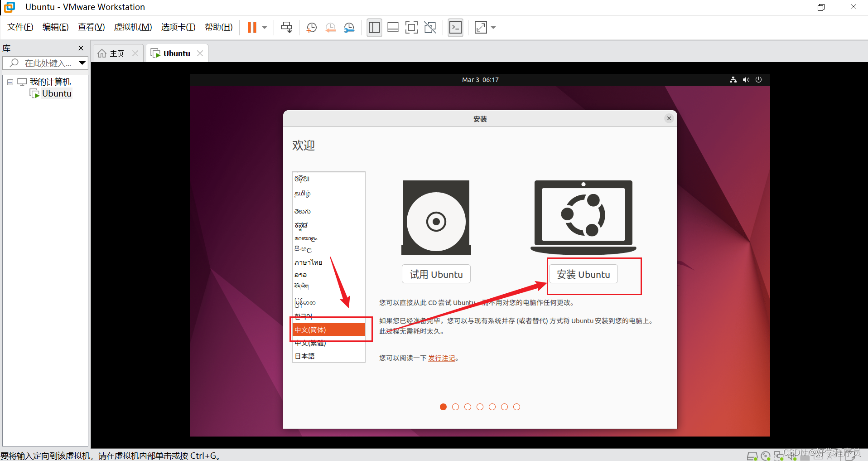This screenshot has width=868, height=461.
Task: Click the network adapter status bar icon
Action: pyautogui.click(x=778, y=456)
